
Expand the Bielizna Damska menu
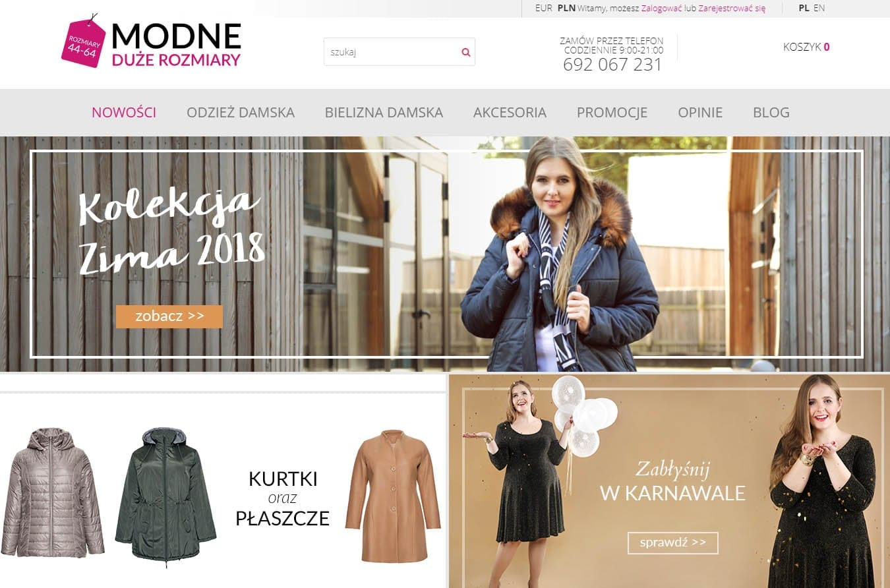[384, 113]
